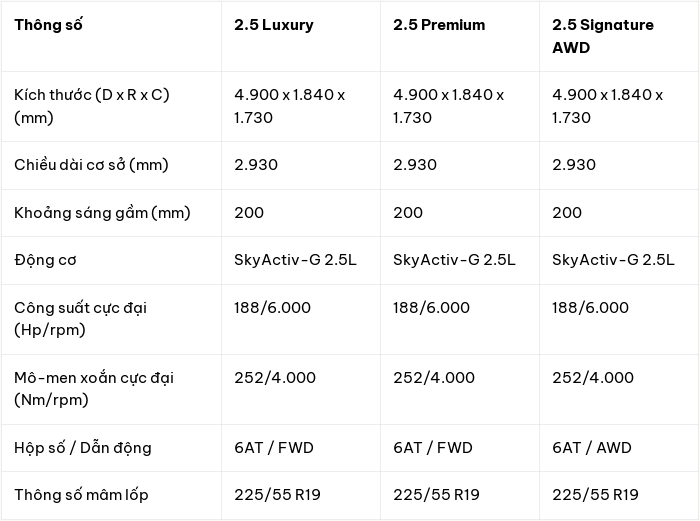Click Premium's 252/4.000 torque cell
Viewport: 700px width, 521px height.
click(x=434, y=378)
